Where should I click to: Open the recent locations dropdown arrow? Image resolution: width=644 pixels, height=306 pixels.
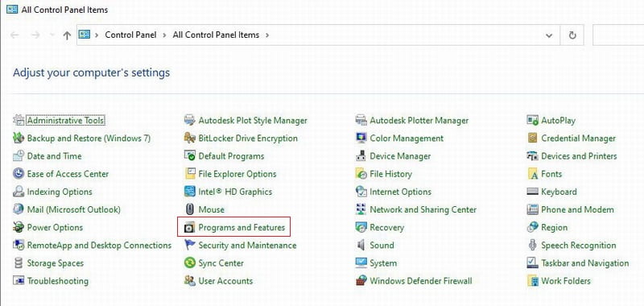tap(52, 35)
